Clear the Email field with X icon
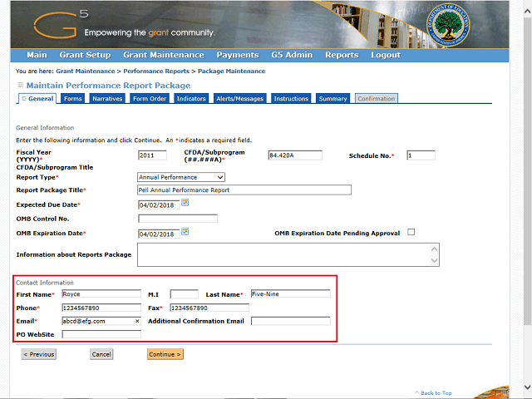 [x=137, y=321]
